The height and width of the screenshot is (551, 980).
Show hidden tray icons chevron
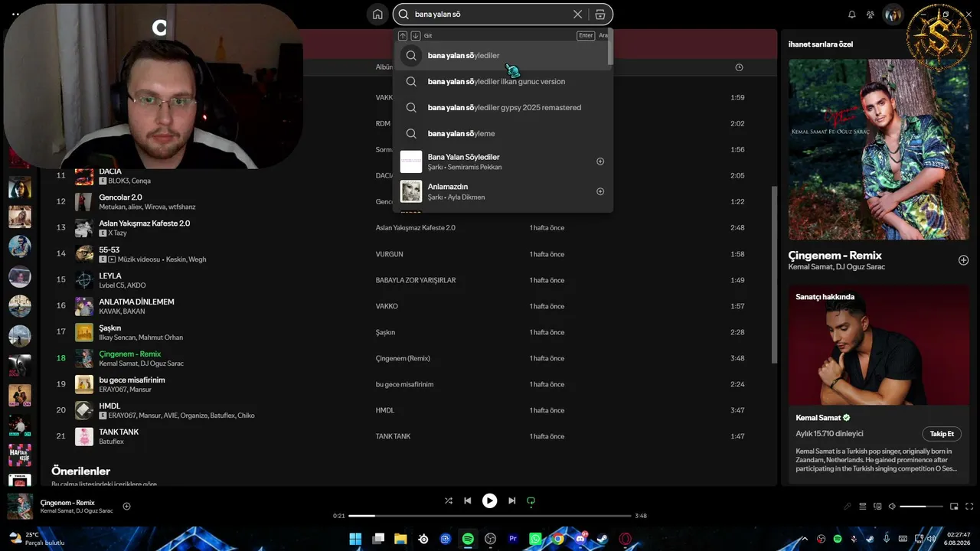pyautogui.click(x=805, y=539)
